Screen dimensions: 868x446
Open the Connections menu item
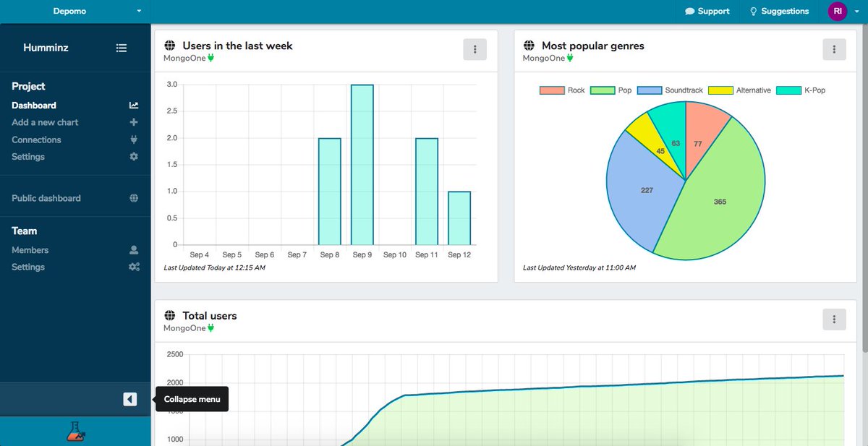pos(36,140)
